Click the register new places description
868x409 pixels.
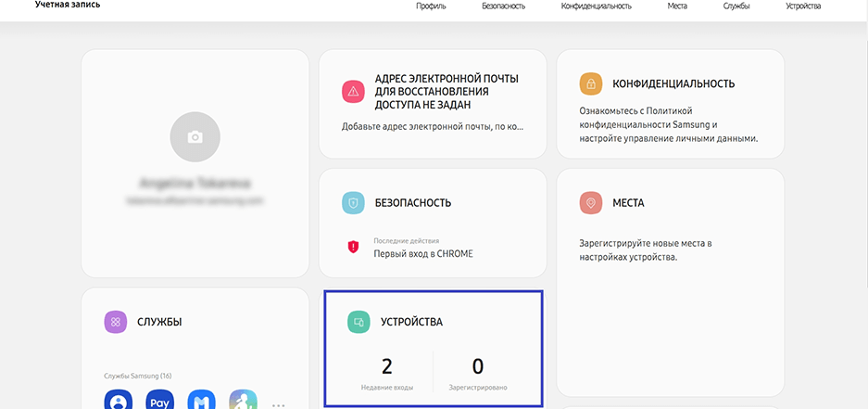[x=645, y=250]
